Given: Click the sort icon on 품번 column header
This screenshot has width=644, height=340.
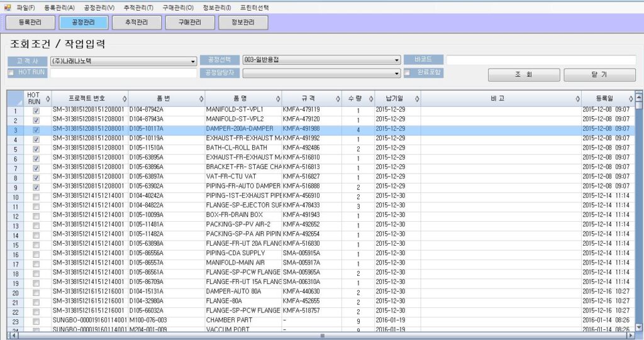Looking at the screenshot, I should 201,99.
